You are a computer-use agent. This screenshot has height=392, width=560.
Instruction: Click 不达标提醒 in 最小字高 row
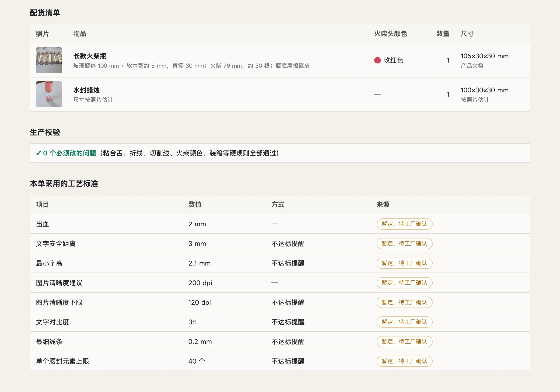(288, 263)
